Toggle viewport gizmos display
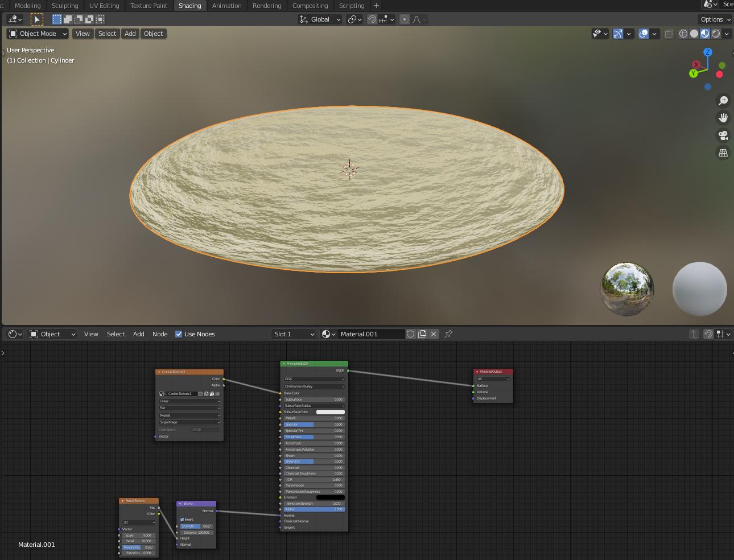The height and width of the screenshot is (560, 734). coord(618,34)
